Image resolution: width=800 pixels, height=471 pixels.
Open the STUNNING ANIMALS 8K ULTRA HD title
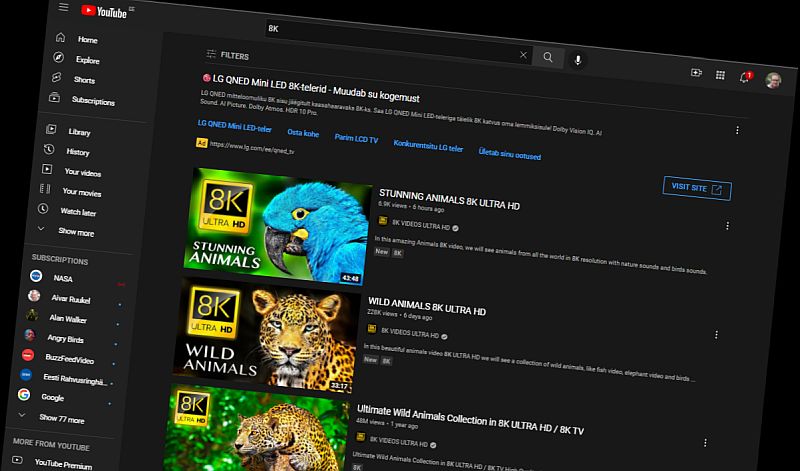pos(449,200)
